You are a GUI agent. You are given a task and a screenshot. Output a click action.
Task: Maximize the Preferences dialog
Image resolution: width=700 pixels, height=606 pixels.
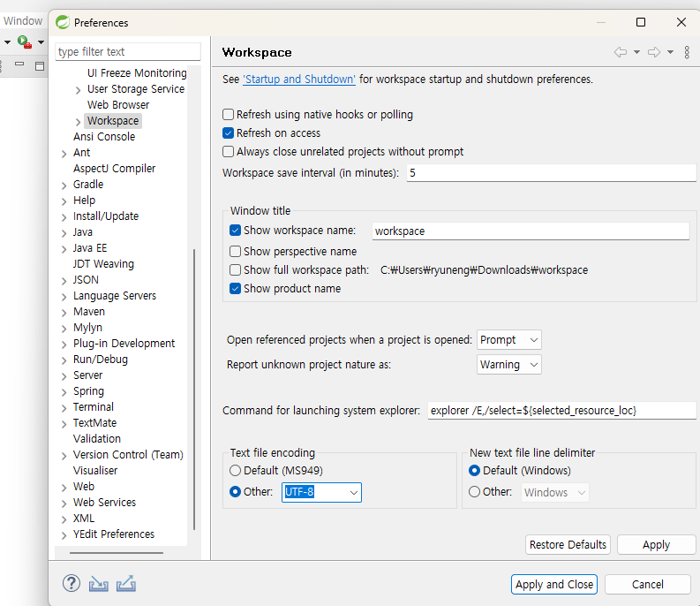[x=641, y=22]
